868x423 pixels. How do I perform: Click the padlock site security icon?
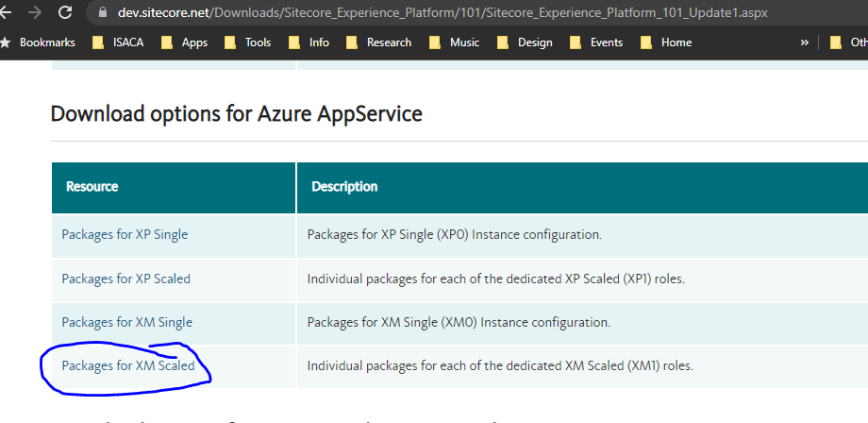pyautogui.click(x=102, y=12)
